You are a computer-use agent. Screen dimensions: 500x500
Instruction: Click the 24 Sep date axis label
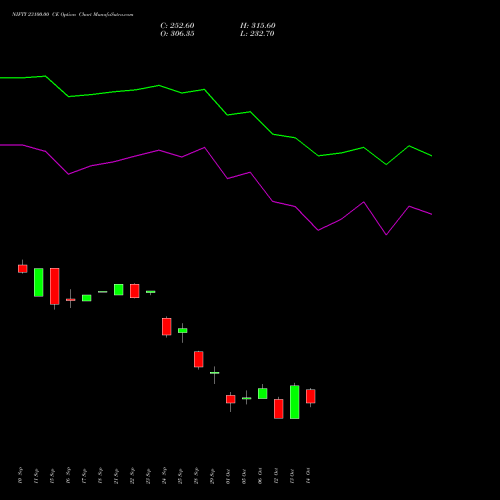pyautogui.click(x=164, y=476)
